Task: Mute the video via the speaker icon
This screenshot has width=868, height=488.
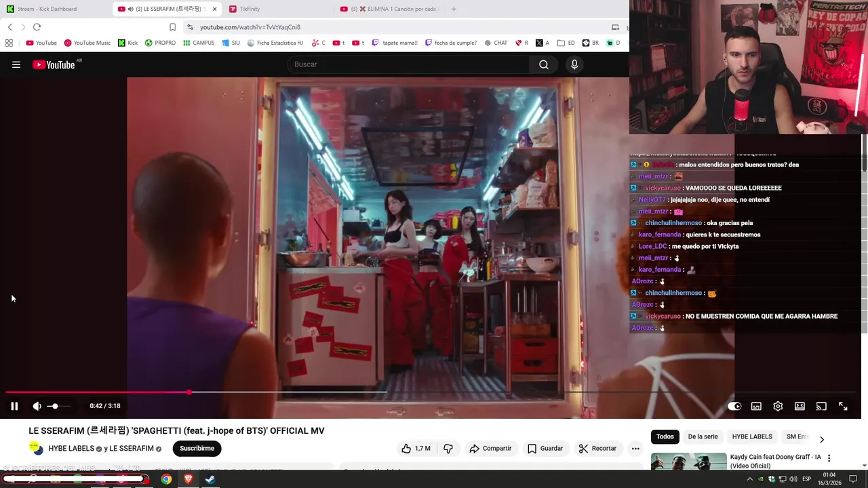Action: [37, 406]
